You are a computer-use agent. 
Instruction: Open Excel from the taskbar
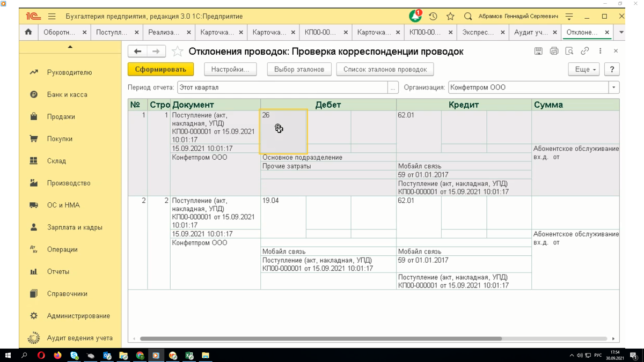click(189, 355)
